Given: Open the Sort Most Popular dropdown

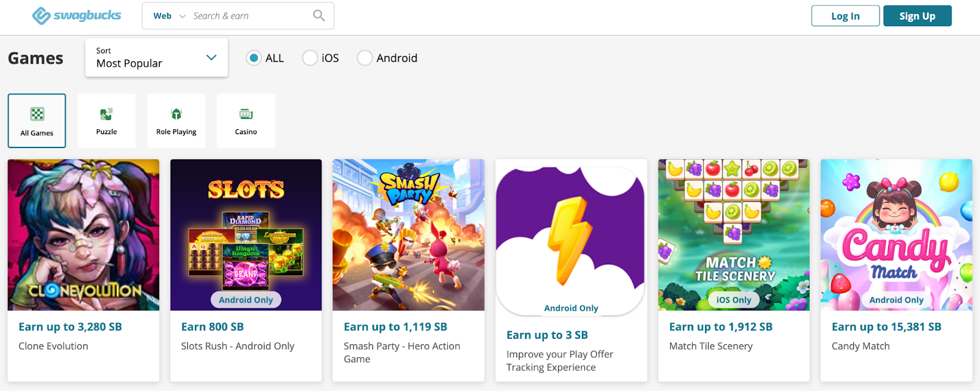Looking at the screenshot, I should tap(156, 58).
